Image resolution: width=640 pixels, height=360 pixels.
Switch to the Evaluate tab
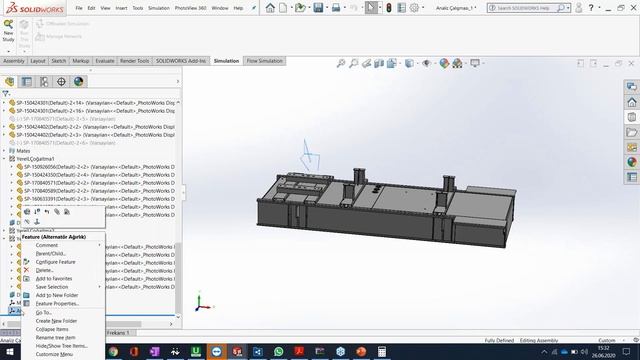click(105, 61)
